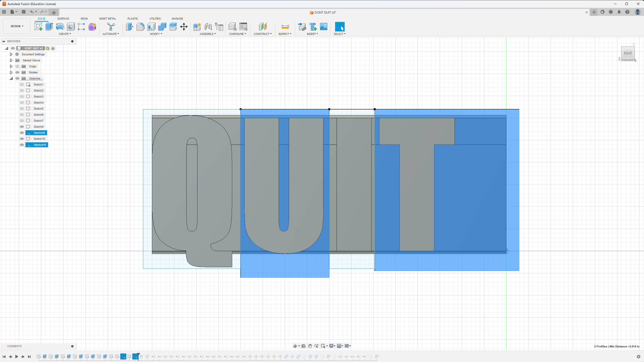Select Sketch7 in the browser

(38, 121)
